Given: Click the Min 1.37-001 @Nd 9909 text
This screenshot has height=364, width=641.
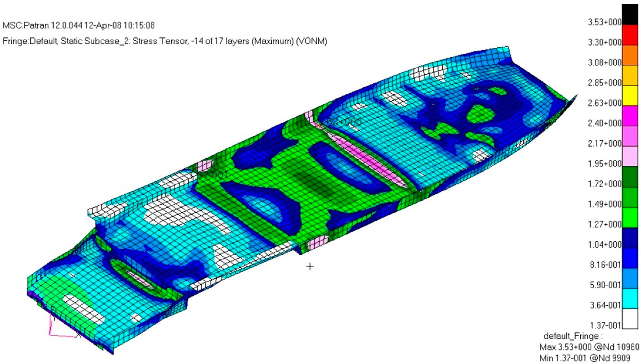Looking at the screenshot, I should coord(585,358).
